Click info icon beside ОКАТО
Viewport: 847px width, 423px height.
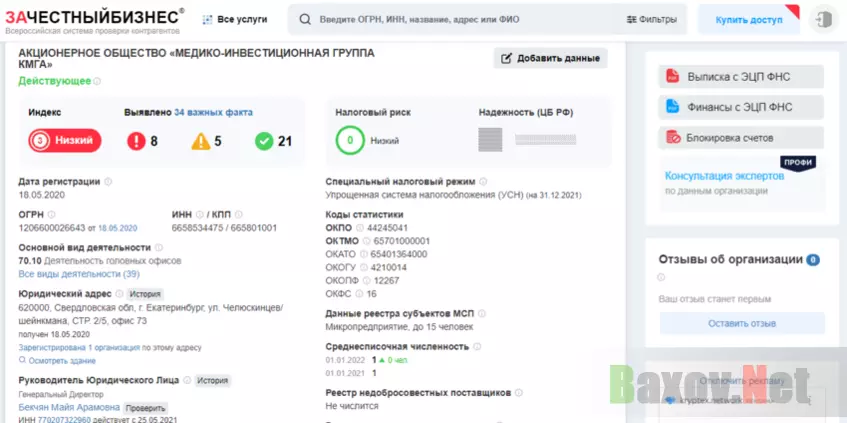tap(364, 254)
